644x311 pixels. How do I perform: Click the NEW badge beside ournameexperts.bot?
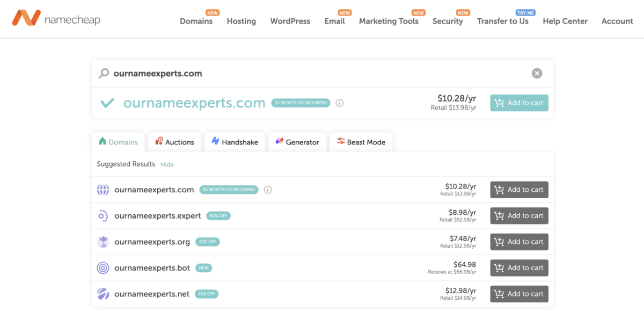[x=203, y=267]
